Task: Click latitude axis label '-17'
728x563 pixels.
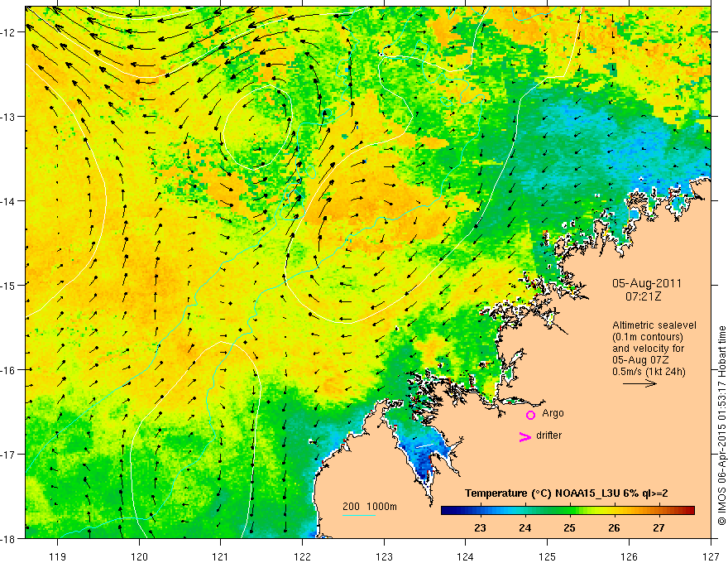Action: (x=8, y=454)
